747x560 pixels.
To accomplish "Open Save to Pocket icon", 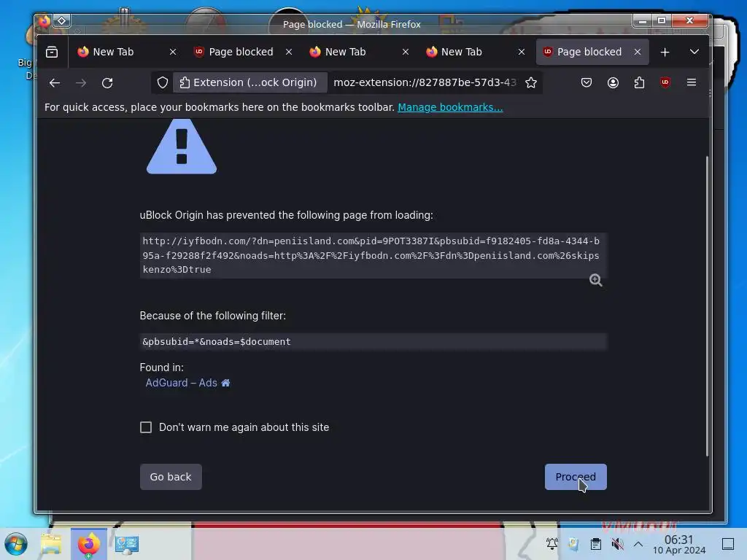I will 587,83.
